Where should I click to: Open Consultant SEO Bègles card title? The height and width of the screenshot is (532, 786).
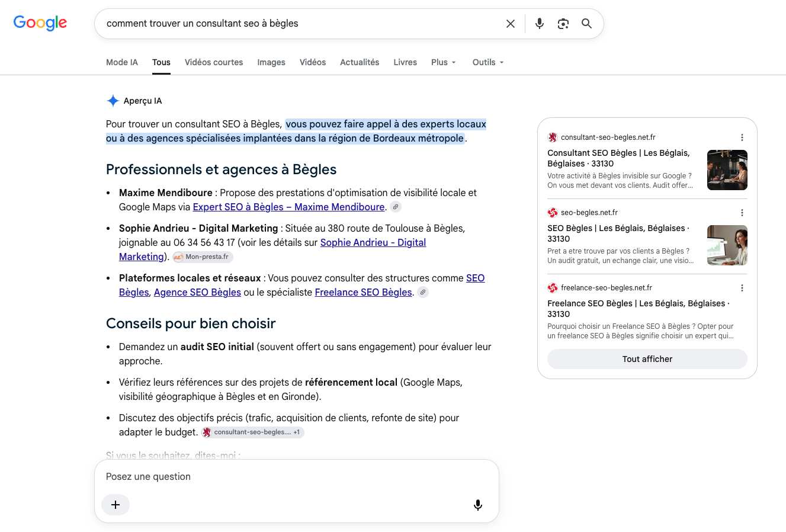(618, 158)
